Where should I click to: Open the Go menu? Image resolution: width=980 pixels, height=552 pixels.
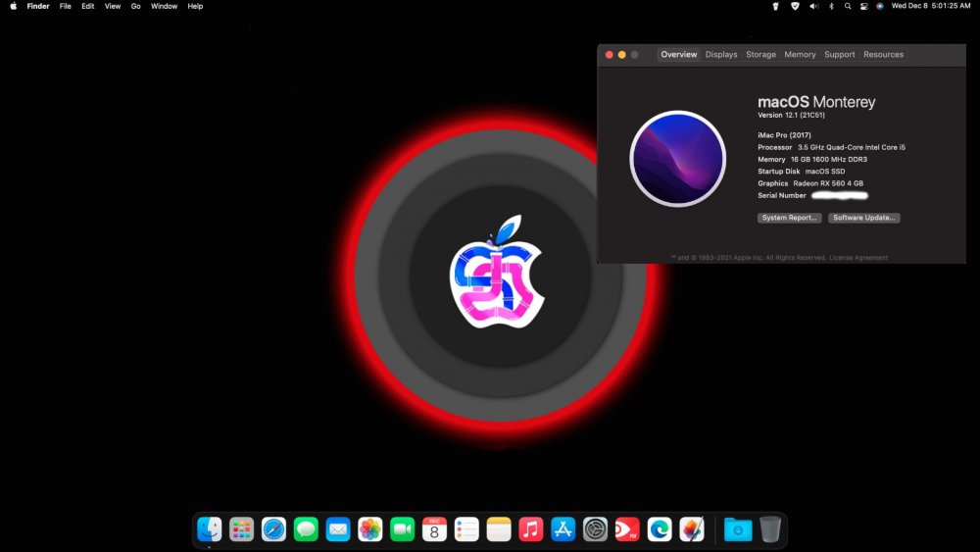(x=135, y=6)
